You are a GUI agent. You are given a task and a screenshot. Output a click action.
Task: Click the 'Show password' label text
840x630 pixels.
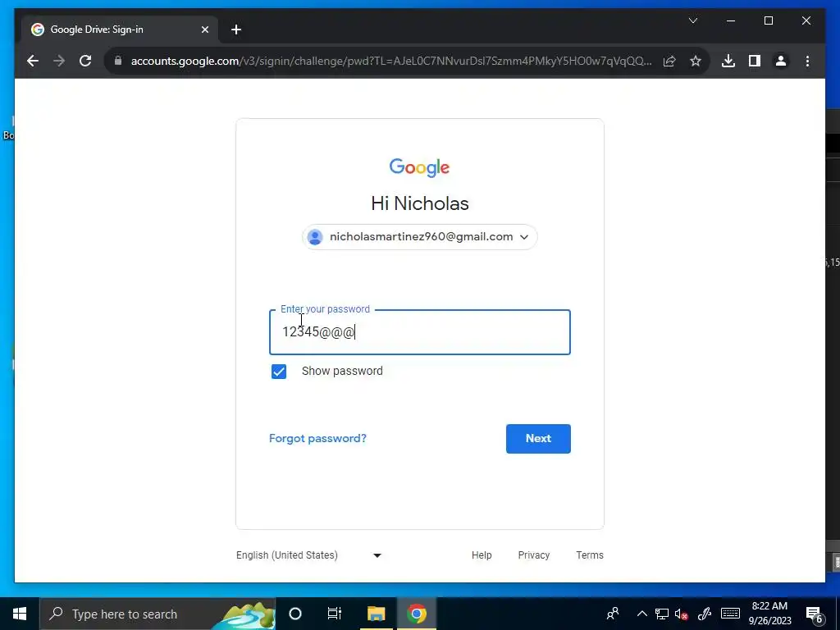coord(342,372)
